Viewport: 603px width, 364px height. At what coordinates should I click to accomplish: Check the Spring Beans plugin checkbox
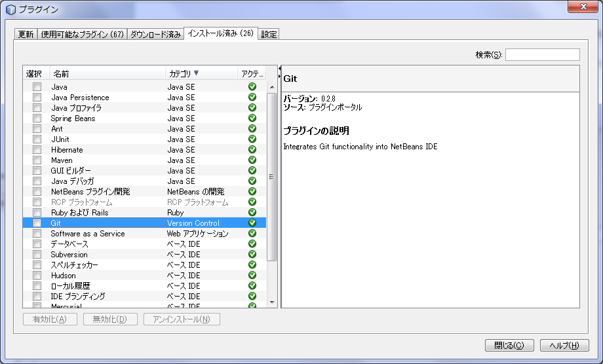(x=37, y=118)
